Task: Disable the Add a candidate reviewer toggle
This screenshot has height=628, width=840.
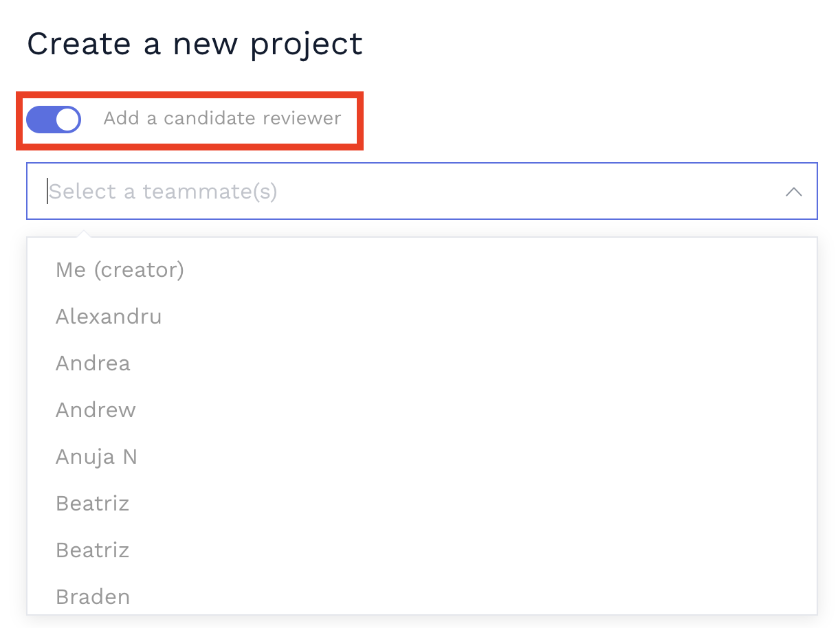Action: 53,119
